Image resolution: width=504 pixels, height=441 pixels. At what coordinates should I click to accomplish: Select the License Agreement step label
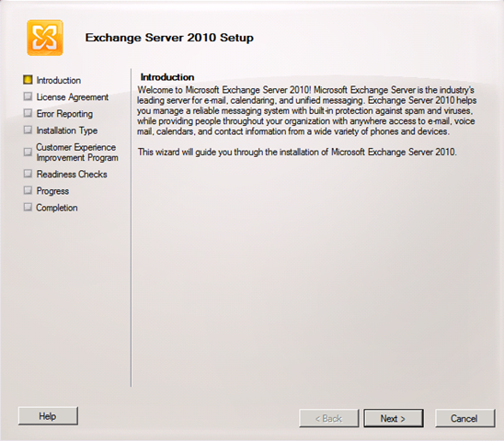73,97
